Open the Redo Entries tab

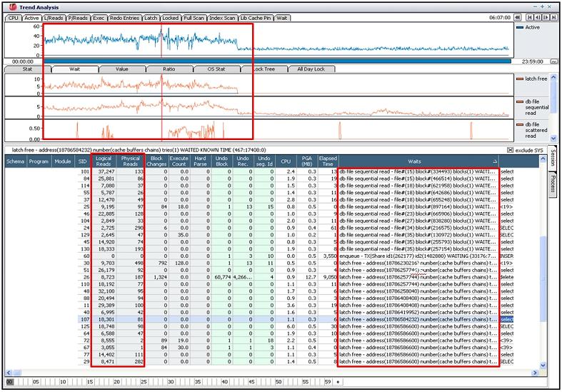124,18
